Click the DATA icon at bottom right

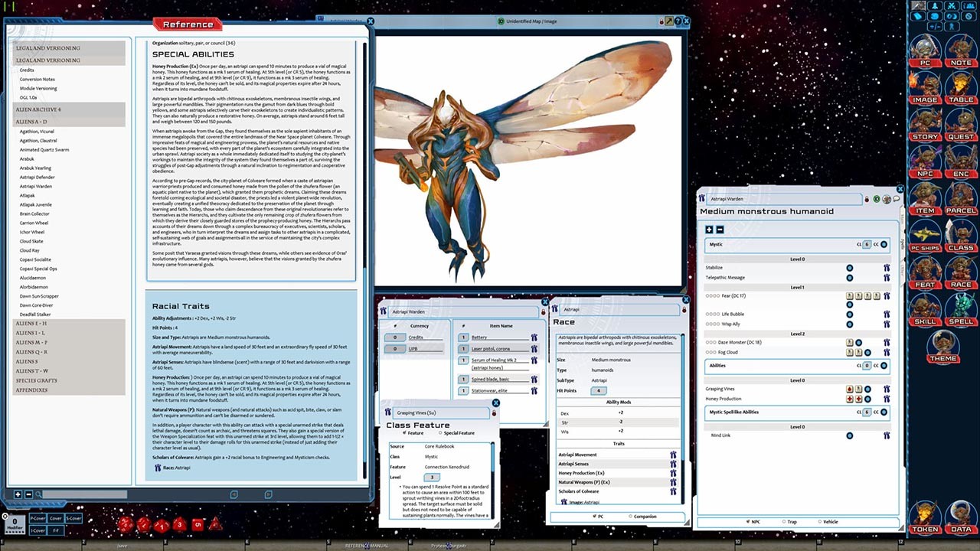click(960, 518)
